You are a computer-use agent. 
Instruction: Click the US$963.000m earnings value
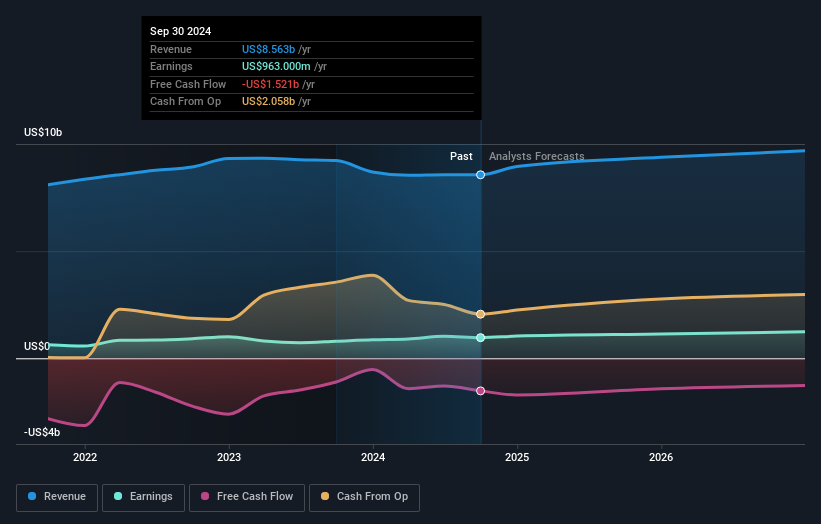(x=276, y=66)
